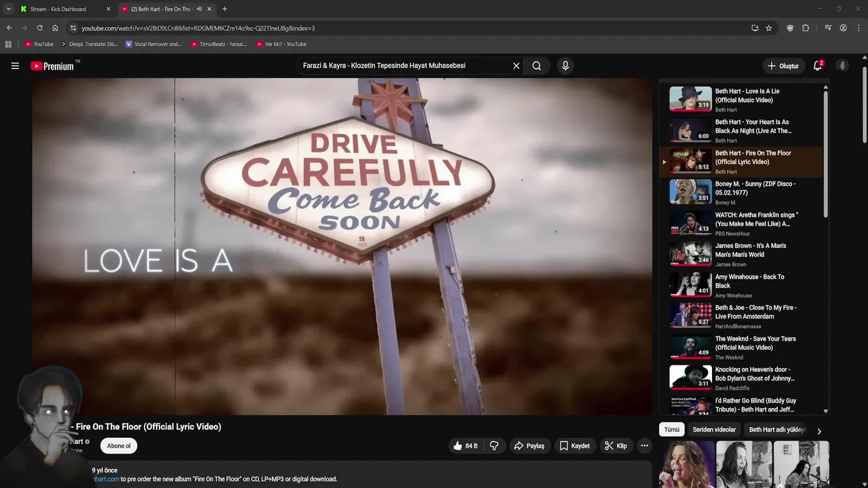Open the YouTube hamburger guide menu
The image size is (868, 488).
15,66
